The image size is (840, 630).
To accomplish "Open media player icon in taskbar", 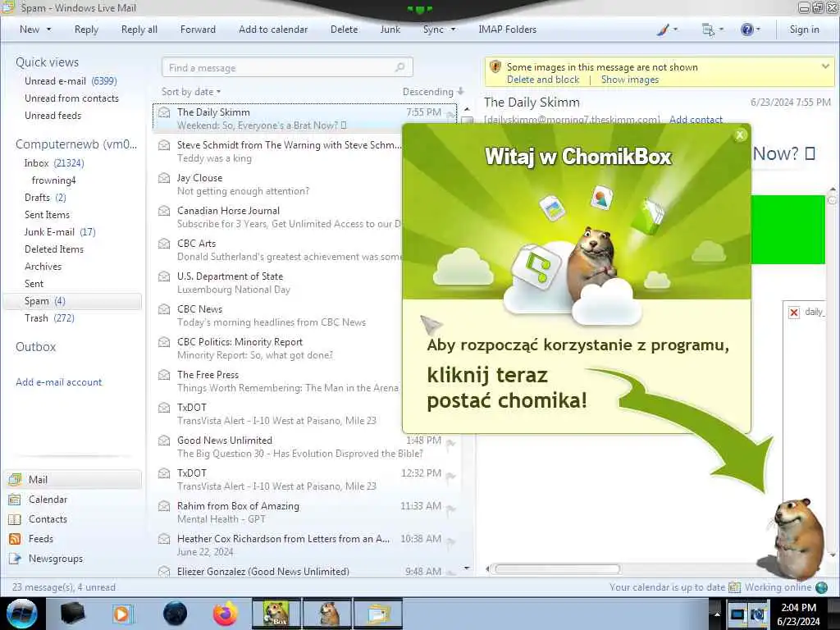I will (121, 614).
